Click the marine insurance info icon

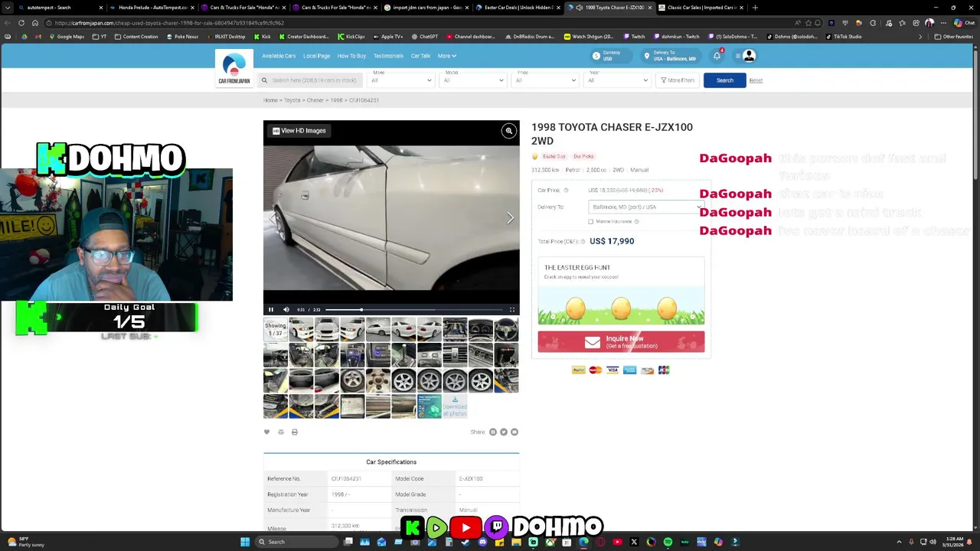[637, 221]
